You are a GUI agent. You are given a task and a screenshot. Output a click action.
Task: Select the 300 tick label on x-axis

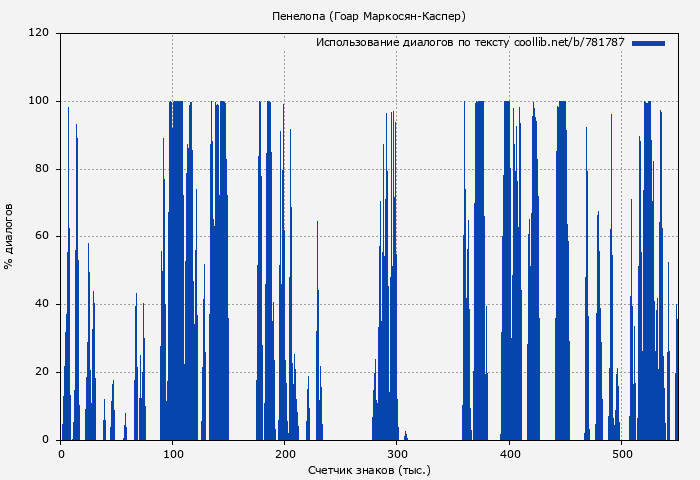397,453
